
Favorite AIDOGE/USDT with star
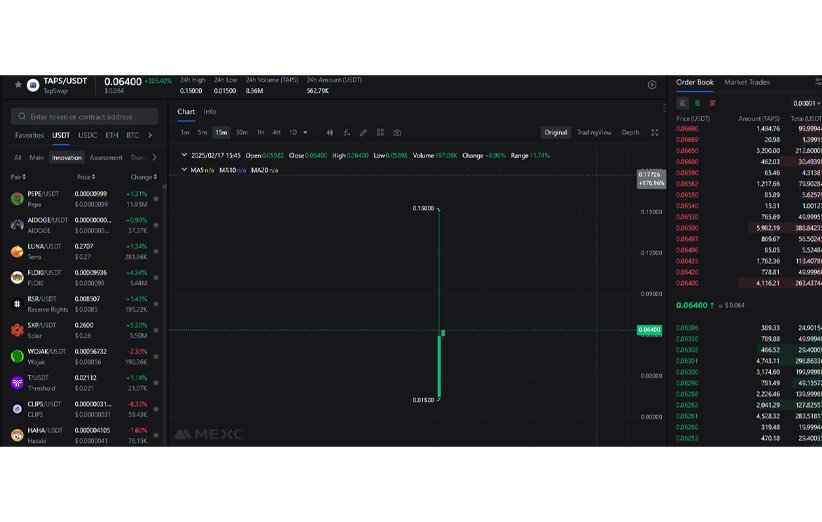point(156,225)
